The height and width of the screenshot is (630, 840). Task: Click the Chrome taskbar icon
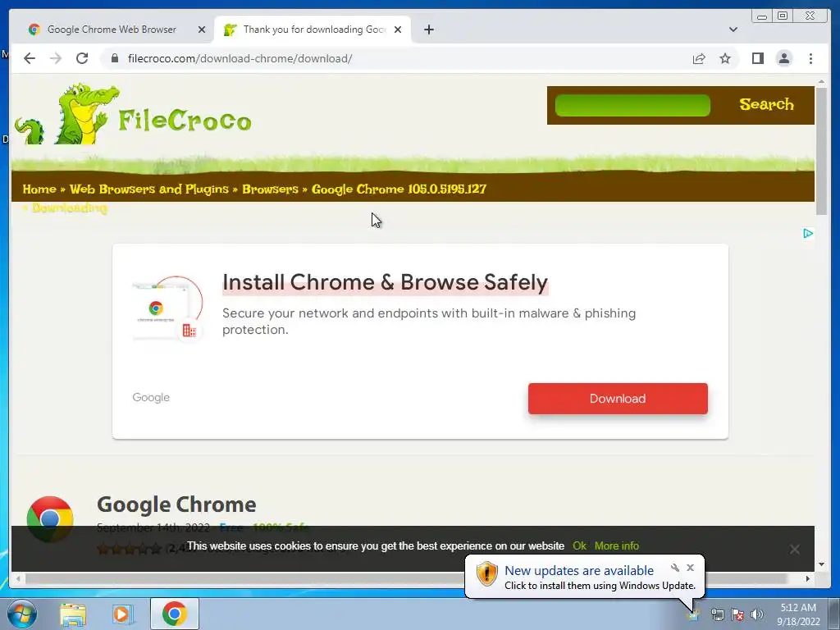[x=174, y=614]
